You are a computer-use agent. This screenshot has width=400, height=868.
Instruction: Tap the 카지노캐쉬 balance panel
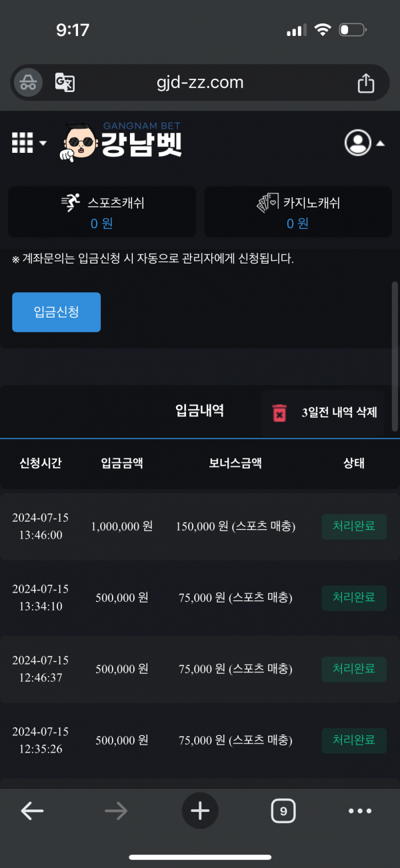pyautogui.click(x=297, y=212)
